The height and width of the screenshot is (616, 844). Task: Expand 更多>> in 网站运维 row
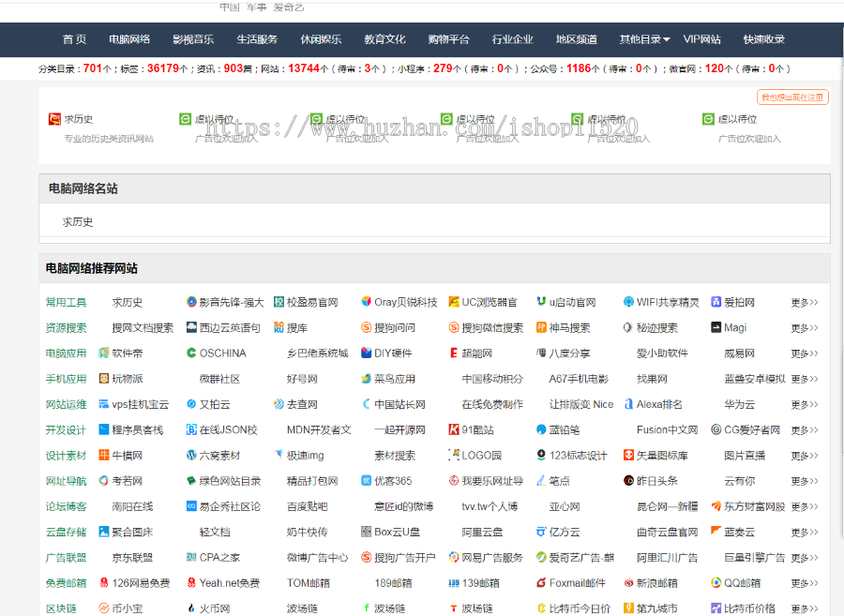tap(805, 404)
